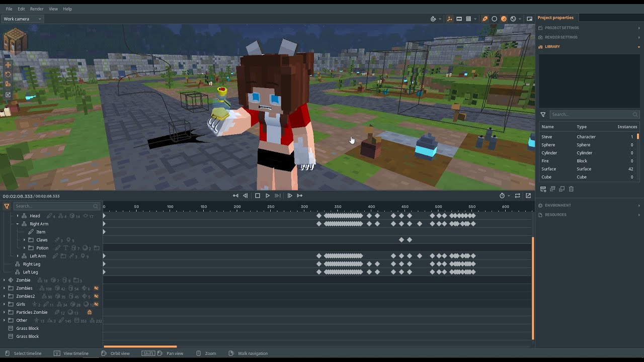Unhide the Zombies folder visibility icon

coord(96,288)
